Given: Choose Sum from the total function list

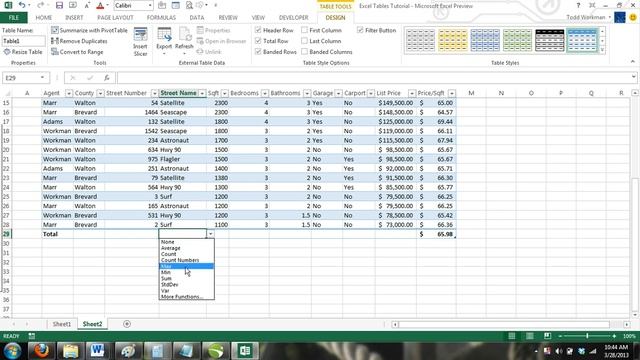Looking at the screenshot, I should (166, 278).
